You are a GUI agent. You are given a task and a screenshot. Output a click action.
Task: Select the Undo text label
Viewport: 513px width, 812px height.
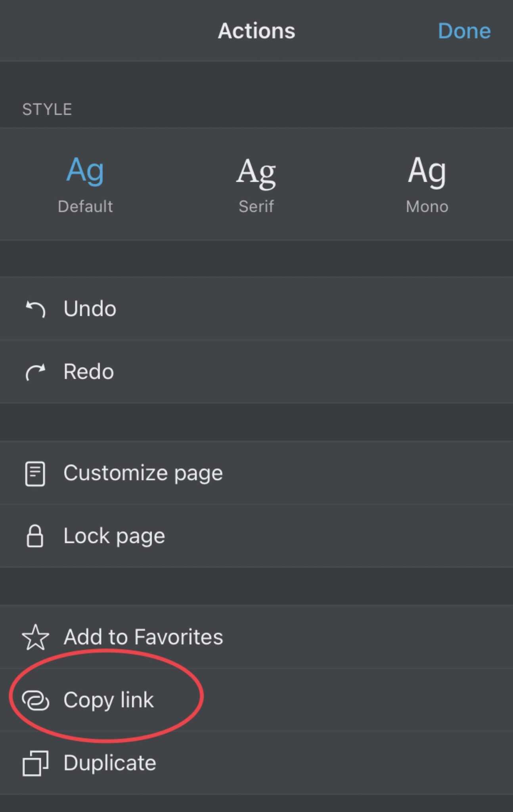click(90, 308)
